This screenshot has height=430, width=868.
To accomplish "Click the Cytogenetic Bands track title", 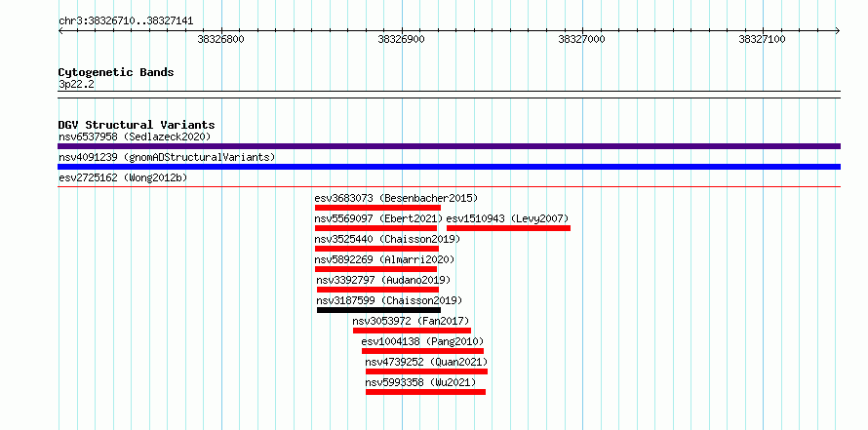I will click(x=116, y=72).
